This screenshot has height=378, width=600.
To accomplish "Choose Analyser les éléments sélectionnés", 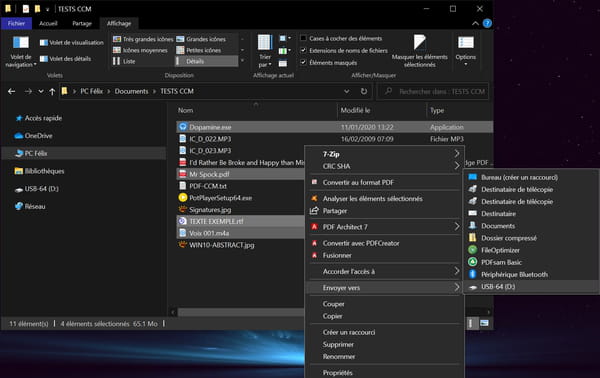I will click(x=384, y=199).
